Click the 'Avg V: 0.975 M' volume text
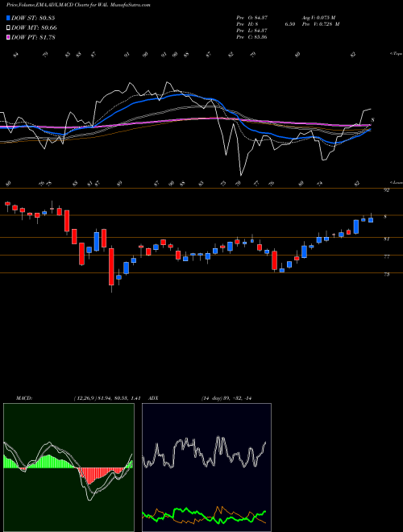 [318, 18]
